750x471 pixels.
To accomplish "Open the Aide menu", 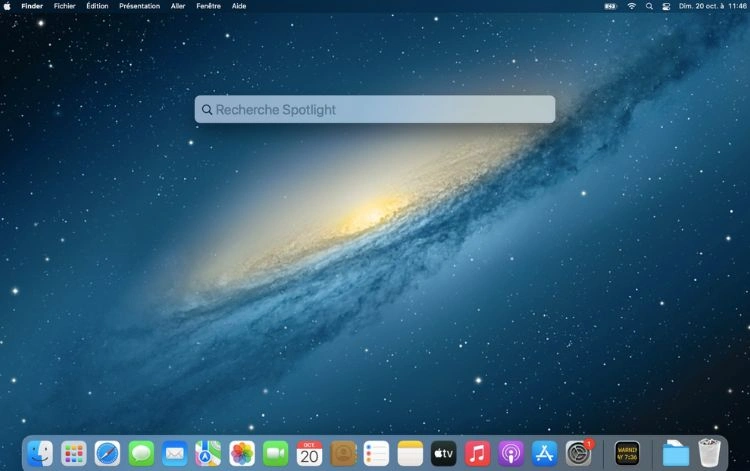I will click(x=239, y=6).
